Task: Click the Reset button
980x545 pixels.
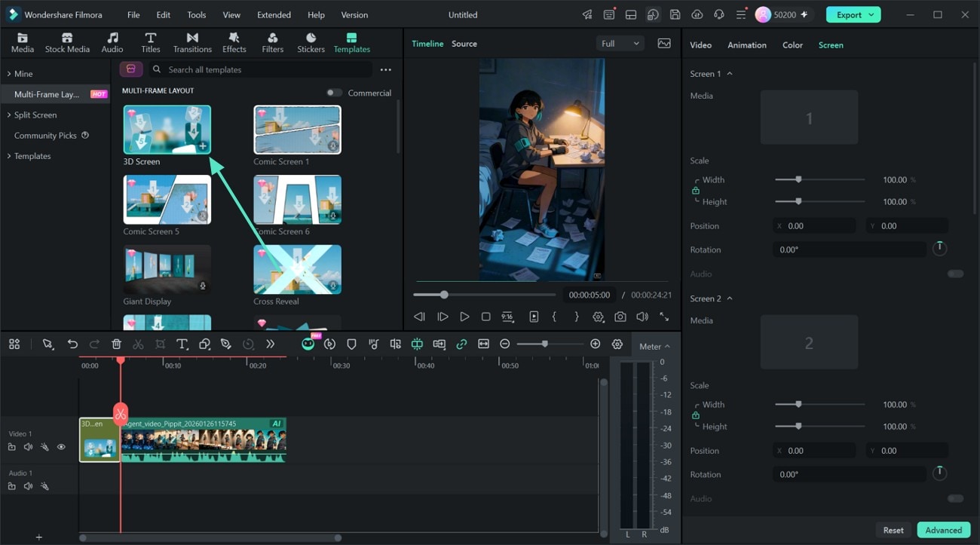Action: (x=893, y=530)
